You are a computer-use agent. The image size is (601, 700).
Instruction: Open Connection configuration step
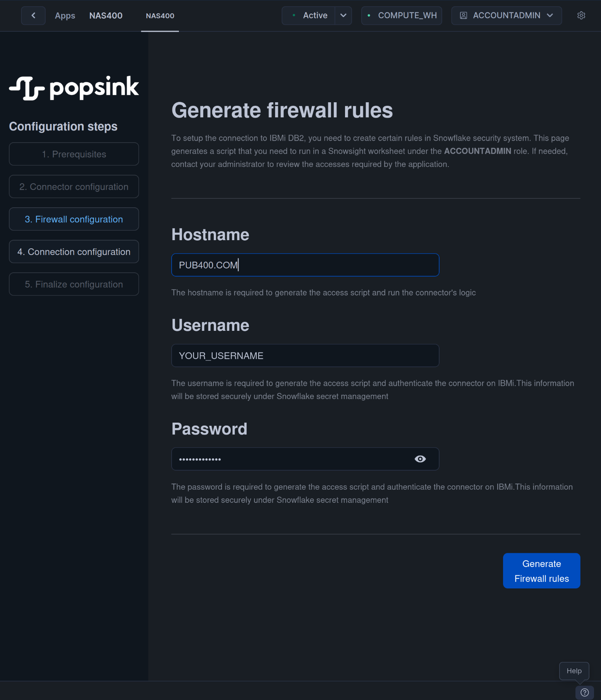coord(74,252)
